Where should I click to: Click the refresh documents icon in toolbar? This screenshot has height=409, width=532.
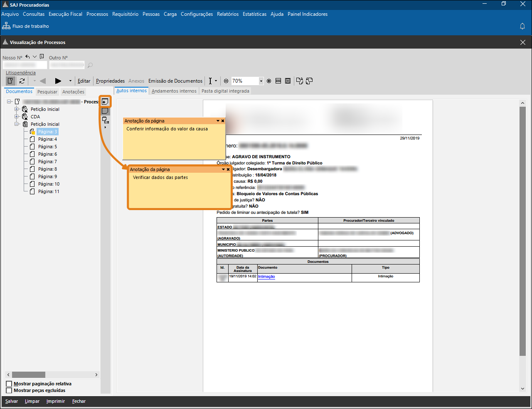22,81
